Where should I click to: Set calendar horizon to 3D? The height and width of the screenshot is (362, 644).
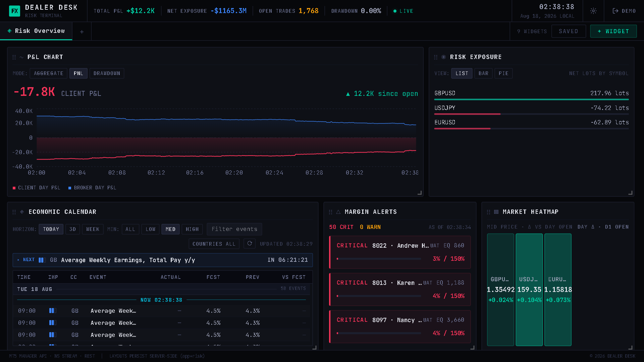click(73, 229)
